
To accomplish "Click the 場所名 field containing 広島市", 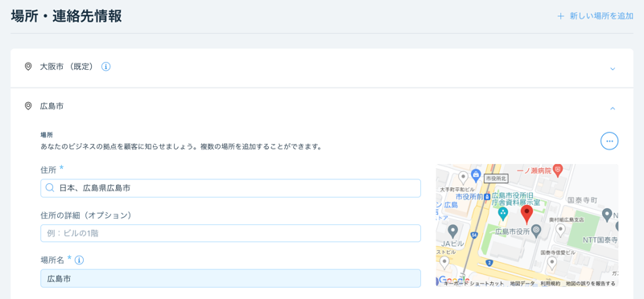I will [230, 278].
